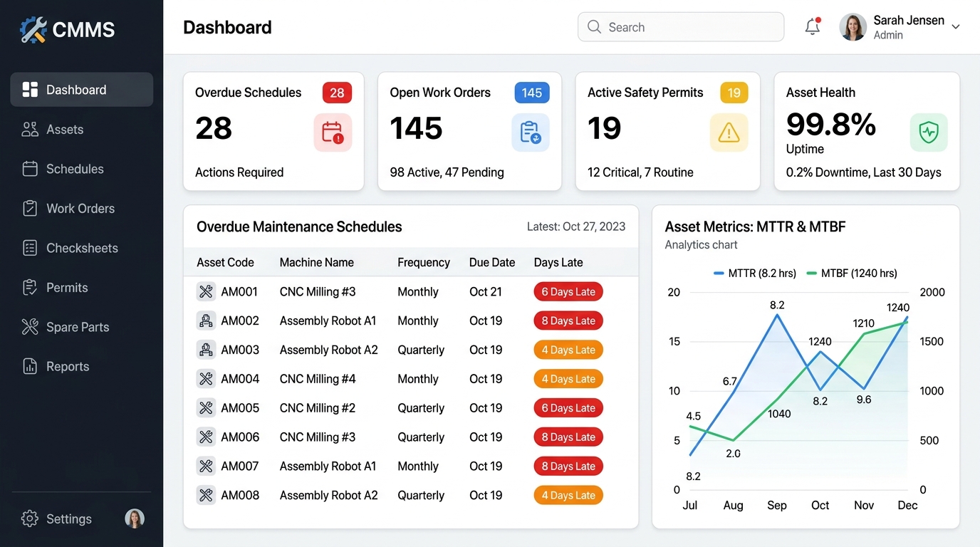The image size is (980, 547).
Task: Click Sarah Jensen profile photo
Action: [x=853, y=27]
